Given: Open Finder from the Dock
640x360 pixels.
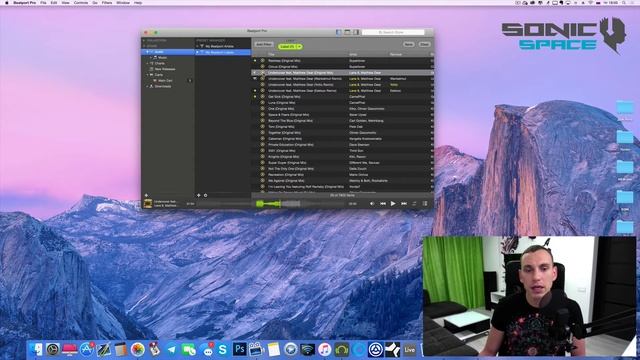Looking at the screenshot, I should (36, 349).
